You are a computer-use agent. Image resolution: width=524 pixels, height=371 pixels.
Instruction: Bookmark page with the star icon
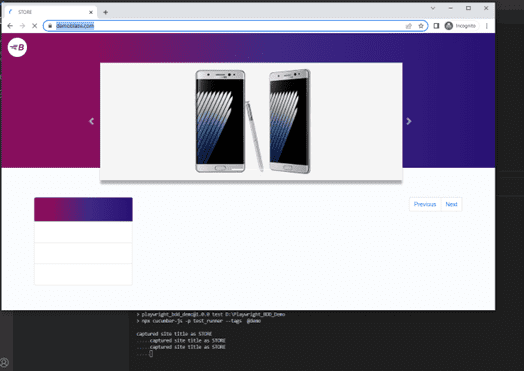click(421, 26)
